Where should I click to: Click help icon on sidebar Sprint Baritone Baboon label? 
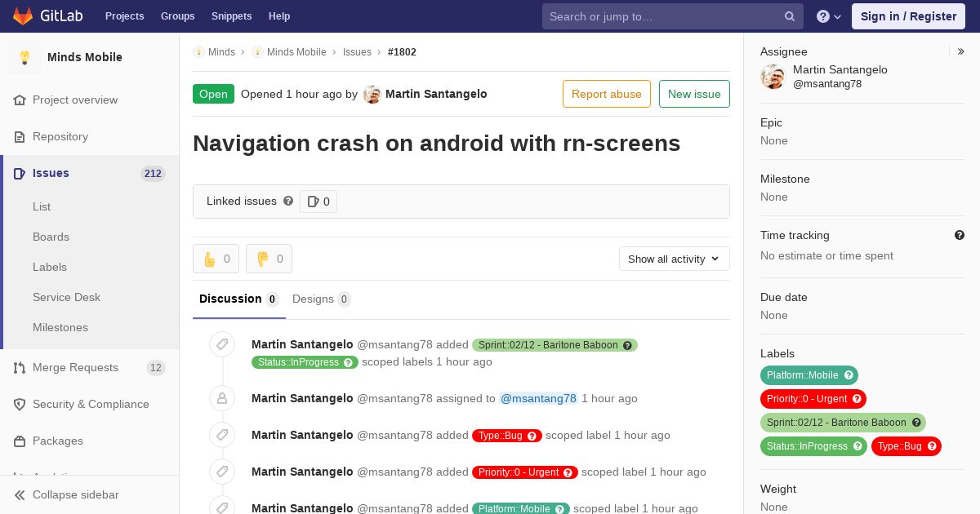(x=916, y=423)
